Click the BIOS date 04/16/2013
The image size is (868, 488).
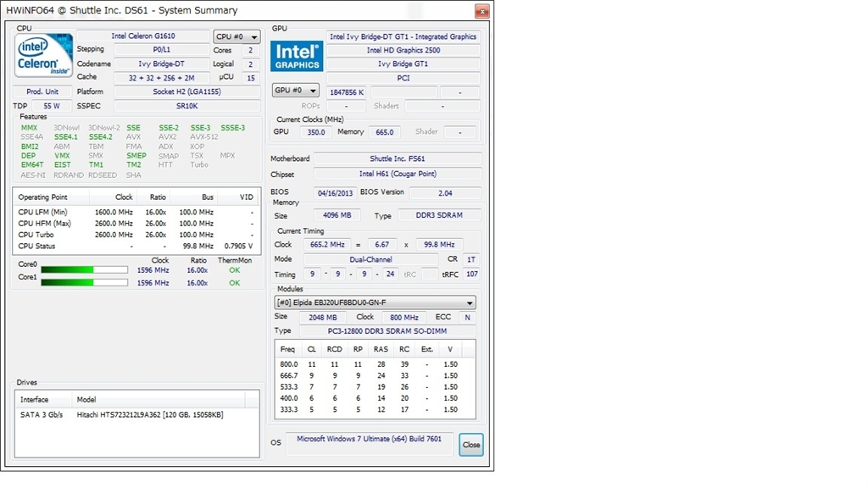(x=336, y=193)
